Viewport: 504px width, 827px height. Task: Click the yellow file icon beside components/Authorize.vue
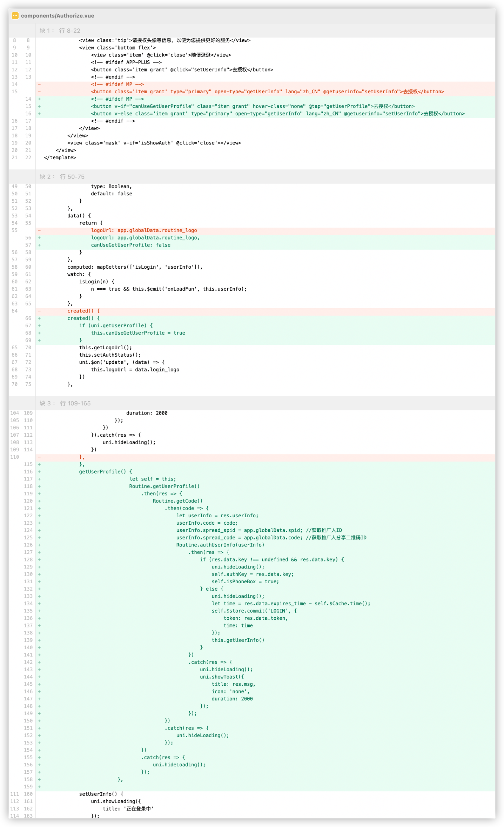pos(15,15)
